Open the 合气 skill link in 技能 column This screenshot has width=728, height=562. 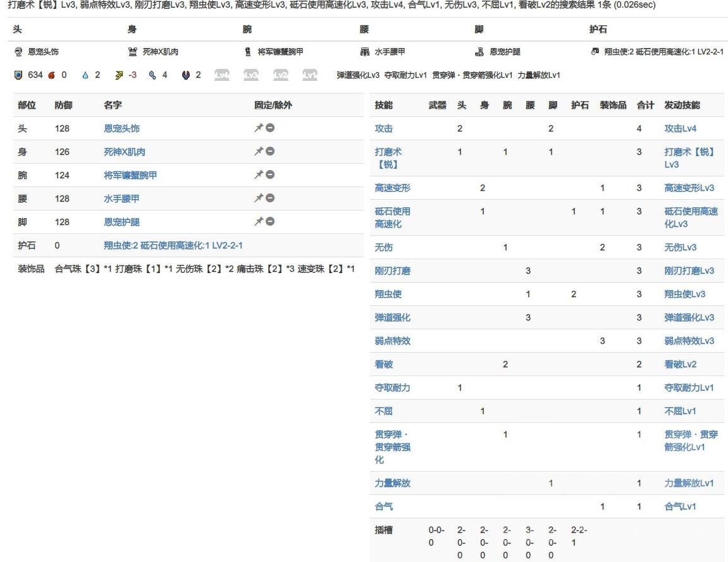383,507
